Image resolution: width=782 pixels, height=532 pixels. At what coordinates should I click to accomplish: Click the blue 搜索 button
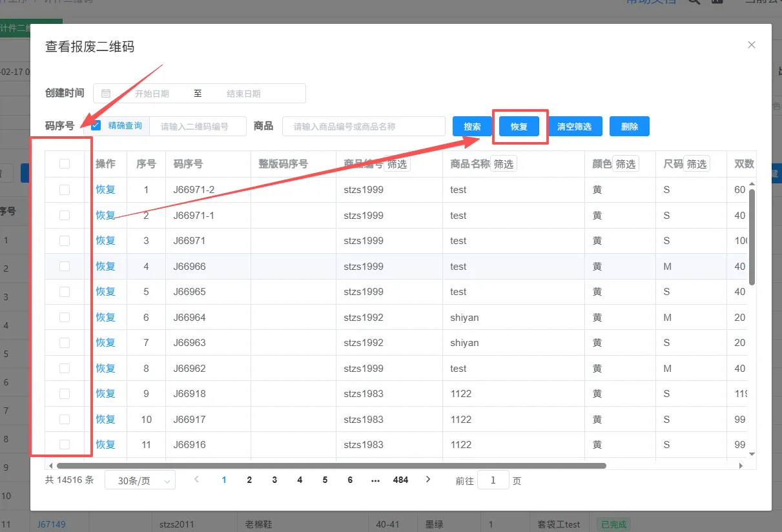(472, 127)
